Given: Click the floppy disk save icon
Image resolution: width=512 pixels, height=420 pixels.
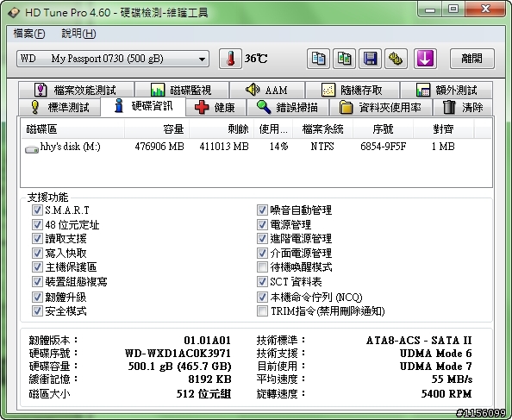Looking at the screenshot, I should coord(370,59).
